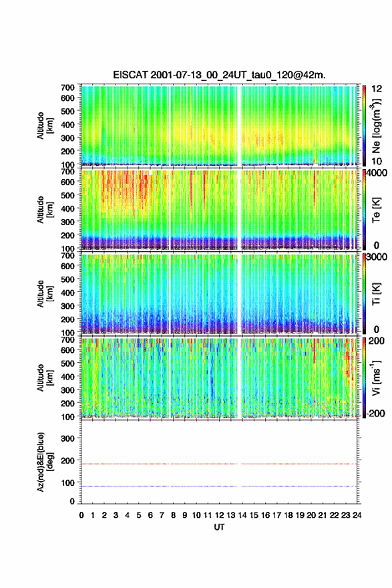Click the 18 tick on the UT axis
392x588 pixels.
pyautogui.click(x=288, y=515)
